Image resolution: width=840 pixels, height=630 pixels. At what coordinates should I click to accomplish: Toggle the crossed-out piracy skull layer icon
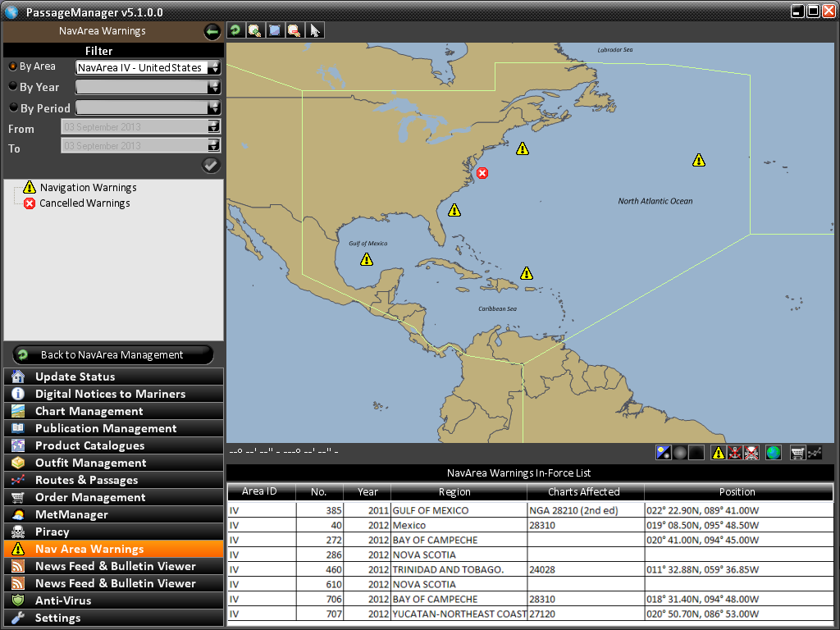point(751,453)
